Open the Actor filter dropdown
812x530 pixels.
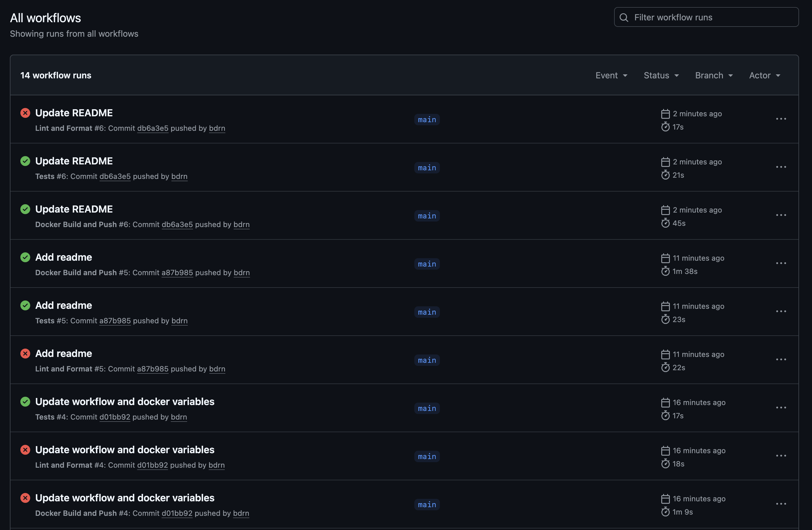[764, 75]
